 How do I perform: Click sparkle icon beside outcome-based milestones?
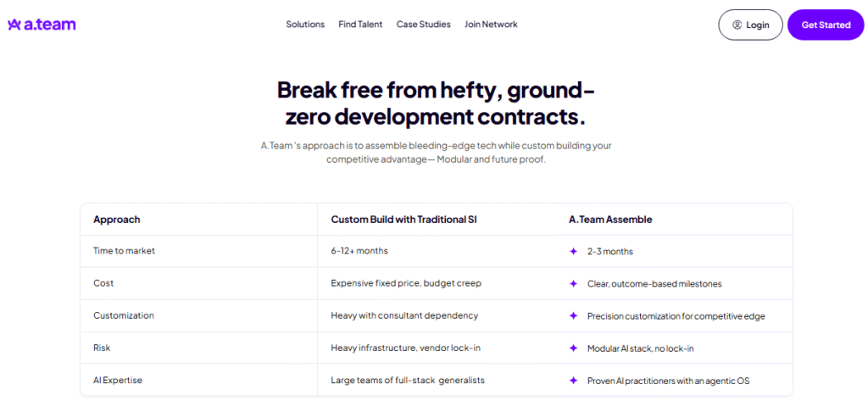[573, 283]
